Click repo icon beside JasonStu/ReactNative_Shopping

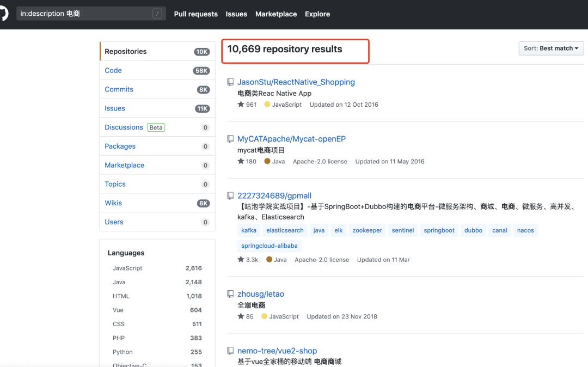pyautogui.click(x=230, y=82)
